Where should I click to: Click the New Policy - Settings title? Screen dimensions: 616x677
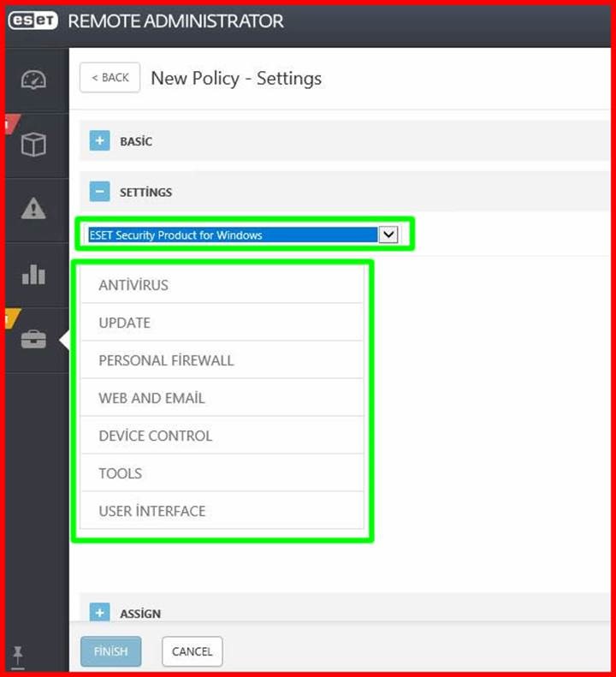(x=236, y=79)
